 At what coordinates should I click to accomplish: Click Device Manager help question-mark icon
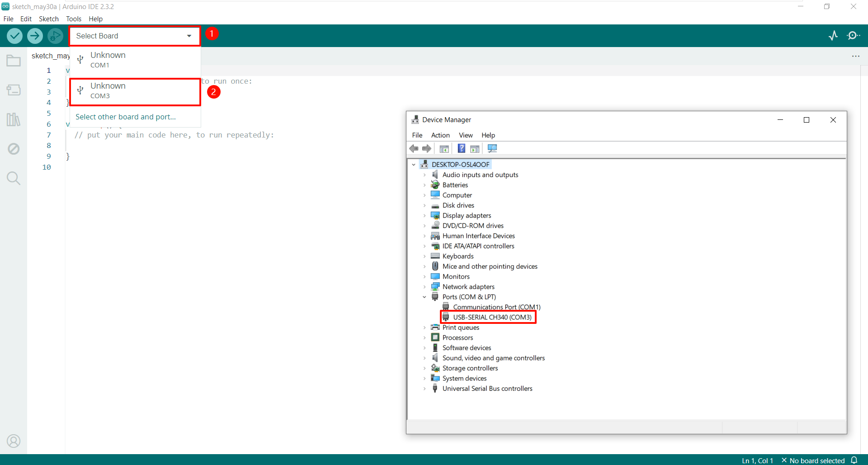(x=461, y=148)
